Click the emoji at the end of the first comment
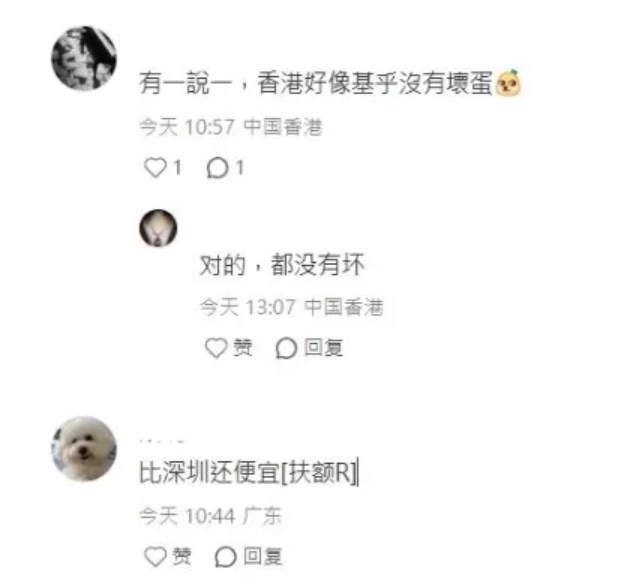Screen dimensions: 644x588 508,83
